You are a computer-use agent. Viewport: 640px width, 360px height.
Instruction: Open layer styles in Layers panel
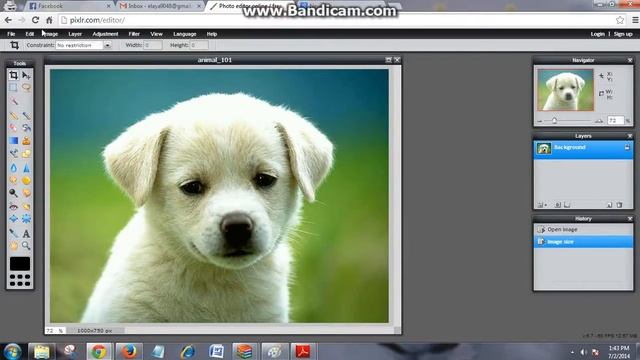tap(567, 205)
